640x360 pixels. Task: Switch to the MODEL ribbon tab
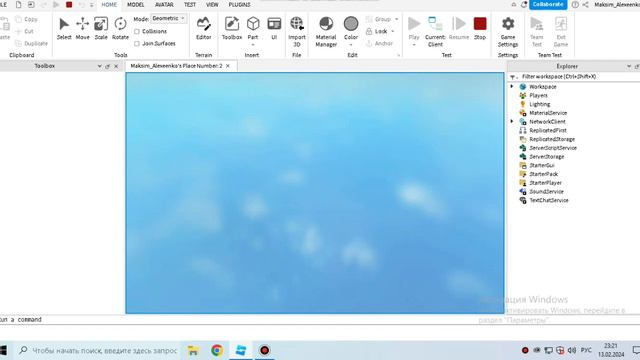click(136, 4)
